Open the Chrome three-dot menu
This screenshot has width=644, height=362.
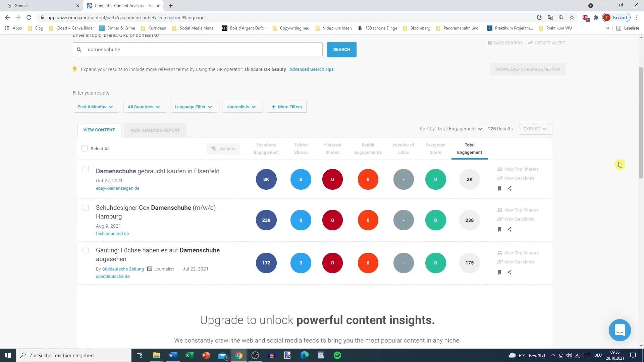click(637, 17)
